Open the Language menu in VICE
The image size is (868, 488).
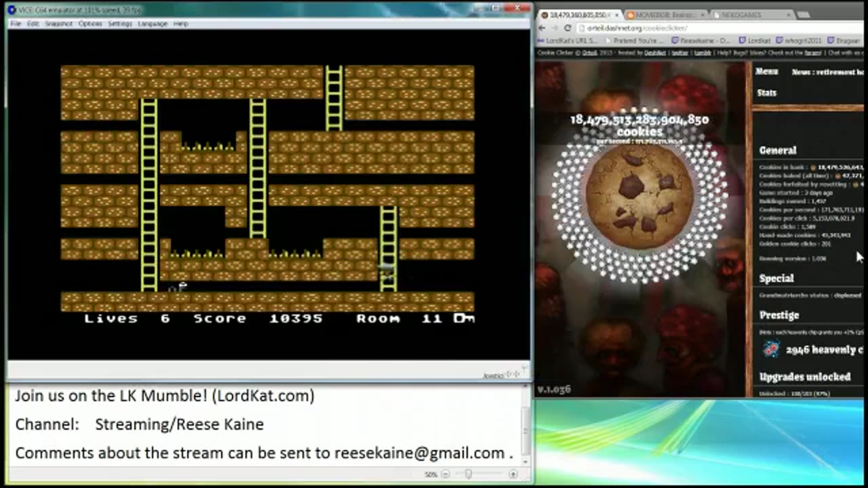(153, 23)
